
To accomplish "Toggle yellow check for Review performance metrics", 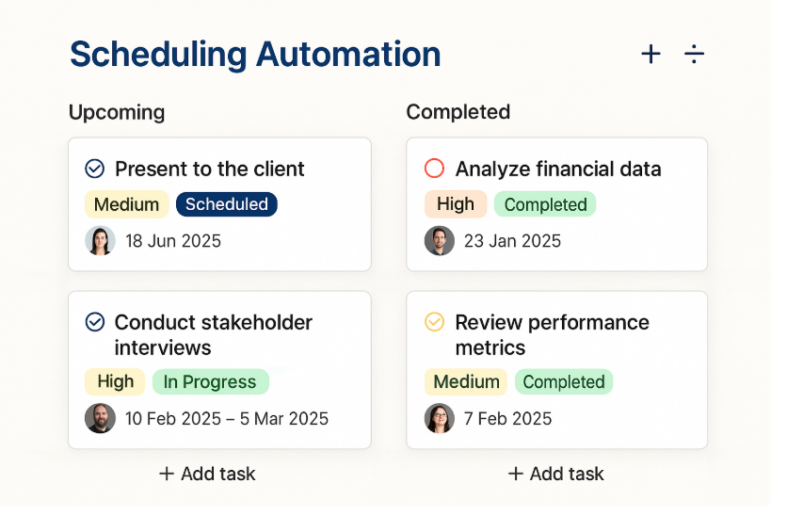I will [x=434, y=322].
